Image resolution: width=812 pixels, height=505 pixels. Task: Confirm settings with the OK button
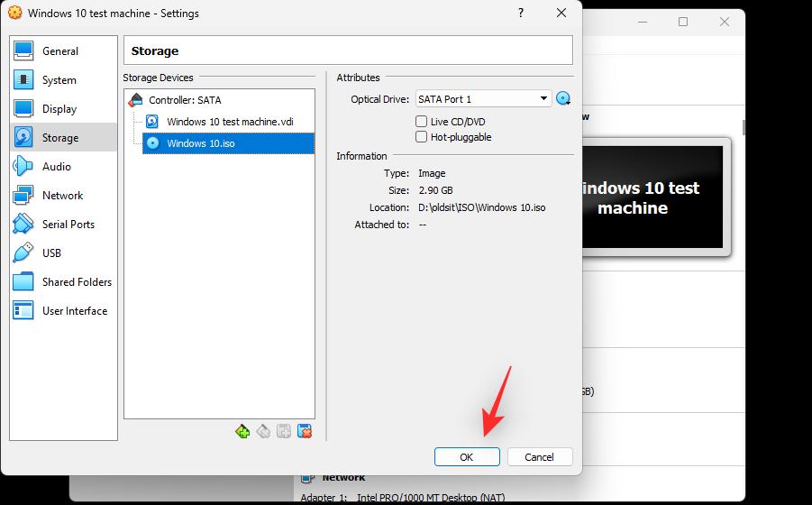pos(467,457)
